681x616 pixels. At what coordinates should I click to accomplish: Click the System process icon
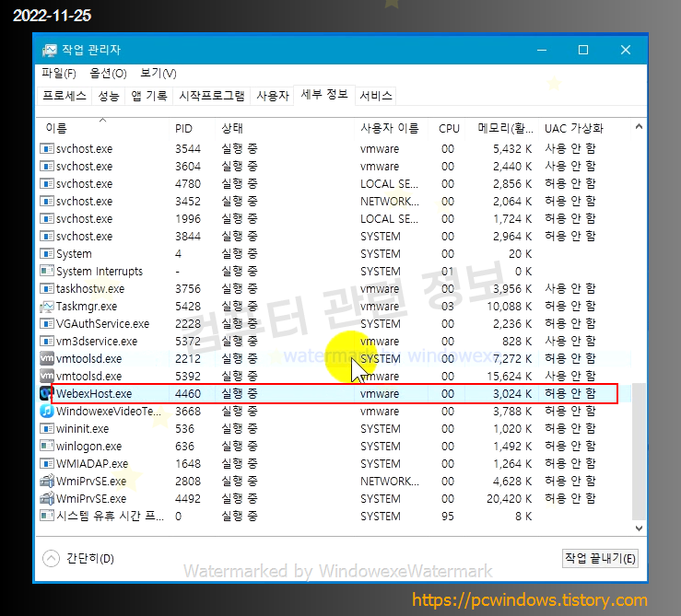tap(46, 253)
